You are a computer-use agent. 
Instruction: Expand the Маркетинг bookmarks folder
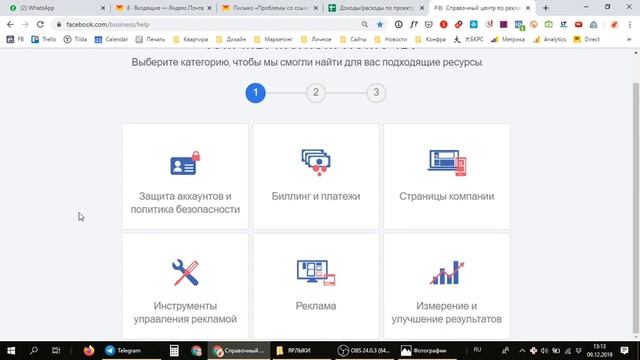(x=273, y=40)
